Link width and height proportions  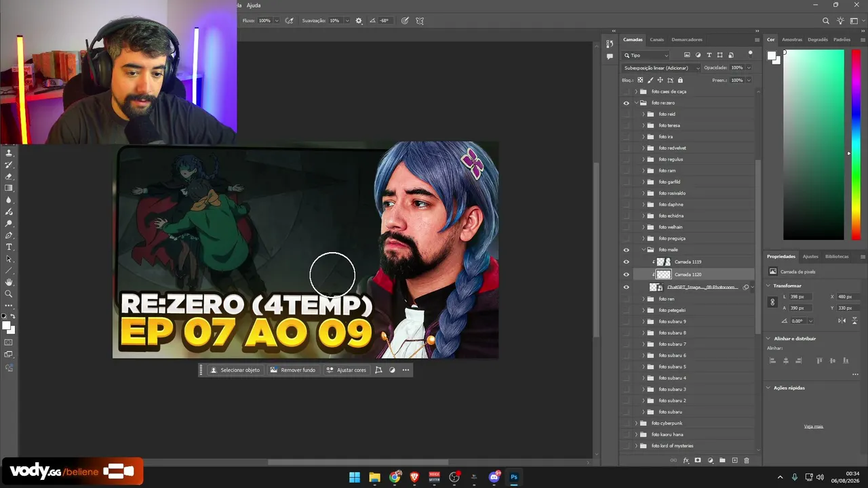(772, 302)
